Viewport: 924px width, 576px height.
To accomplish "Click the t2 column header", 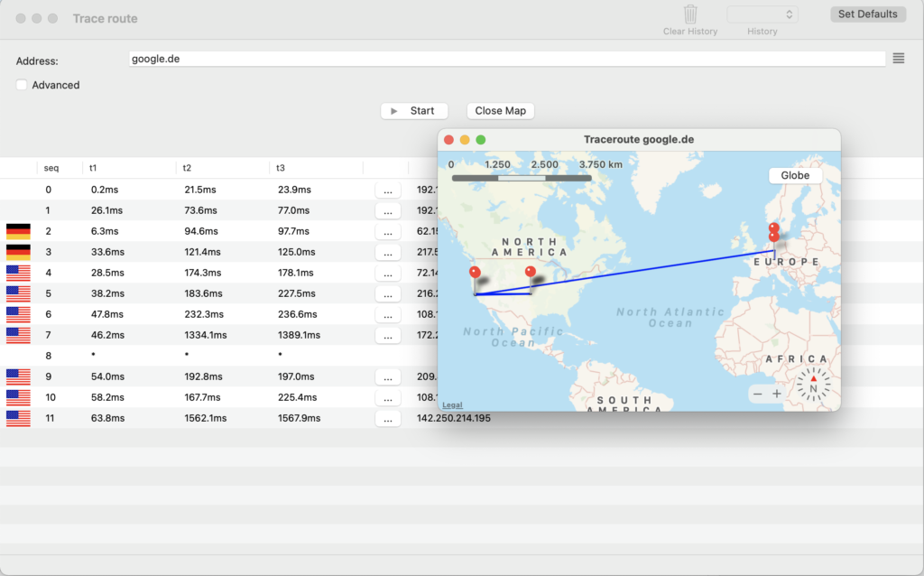I will (x=187, y=168).
